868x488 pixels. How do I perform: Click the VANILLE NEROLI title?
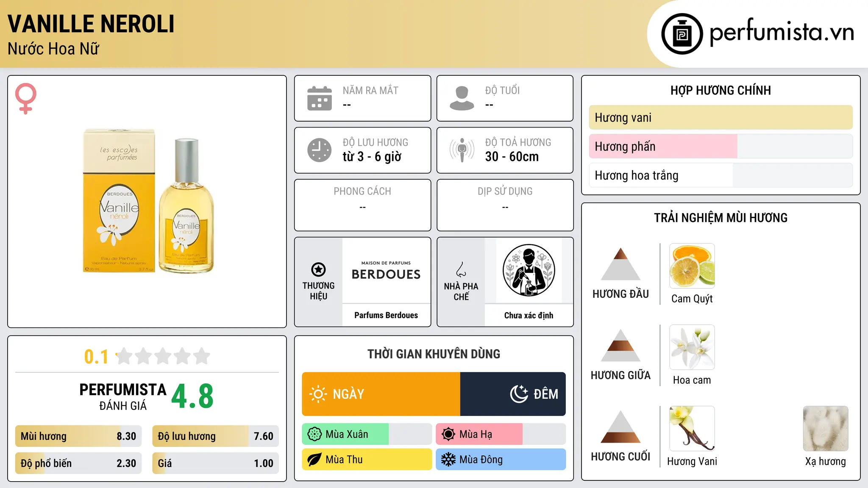pos(91,24)
